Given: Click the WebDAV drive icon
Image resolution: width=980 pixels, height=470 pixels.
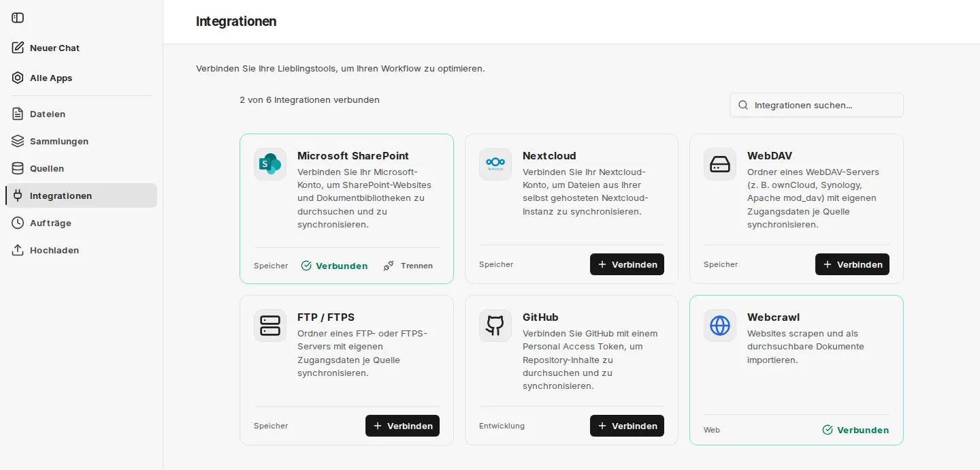Looking at the screenshot, I should (x=720, y=164).
